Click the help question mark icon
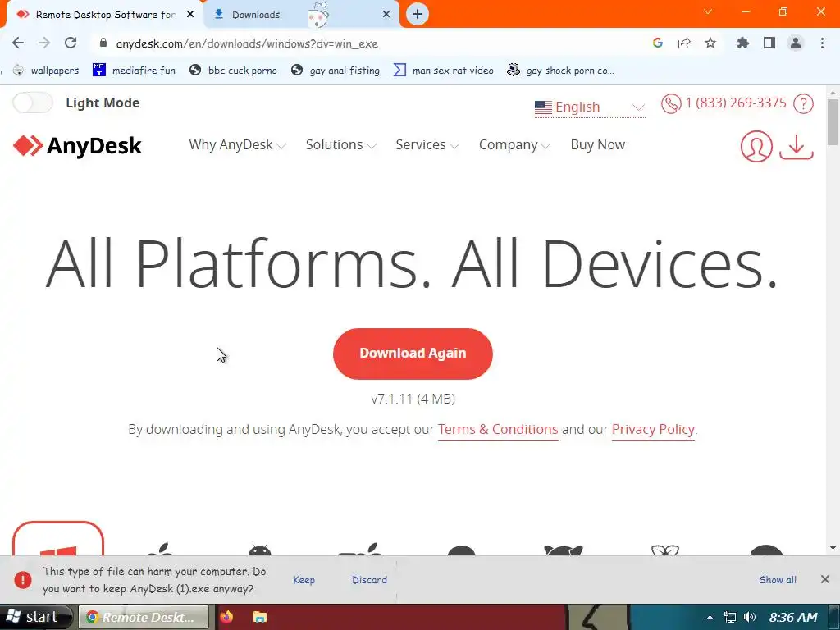Image resolution: width=840 pixels, height=630 pixels. pos(803,103)
